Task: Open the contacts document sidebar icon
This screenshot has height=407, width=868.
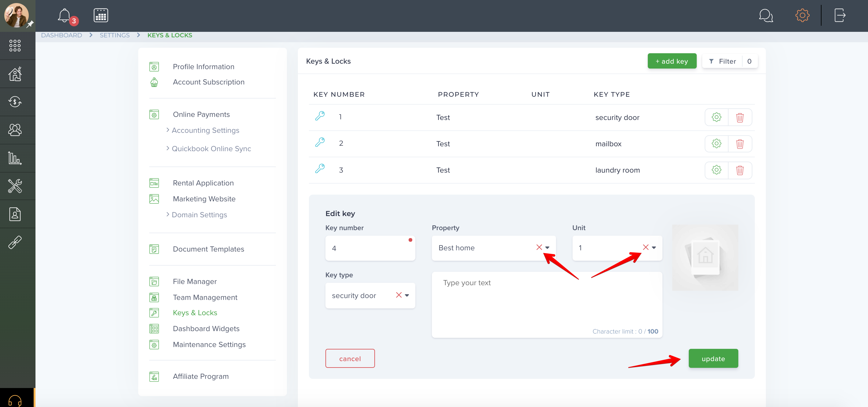Action: point(15,214)
